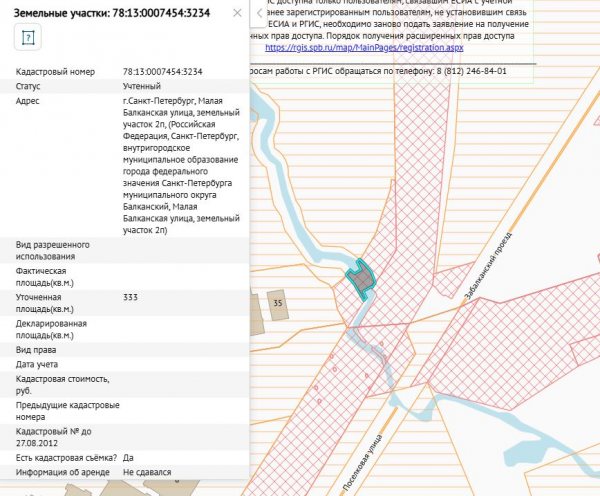This screenshot has height=496, width=600.
Task: Click building number 35 on the map
Action: click(x=278, y=302)
